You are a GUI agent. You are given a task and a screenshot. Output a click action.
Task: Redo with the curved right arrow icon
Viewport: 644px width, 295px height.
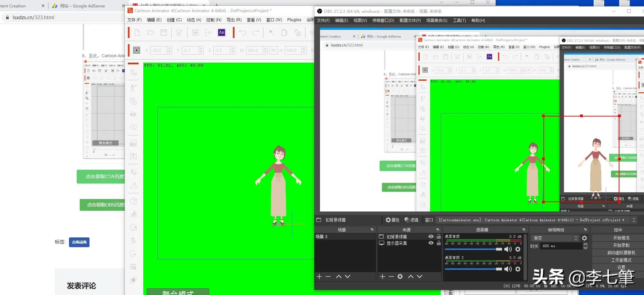point(256,33)
